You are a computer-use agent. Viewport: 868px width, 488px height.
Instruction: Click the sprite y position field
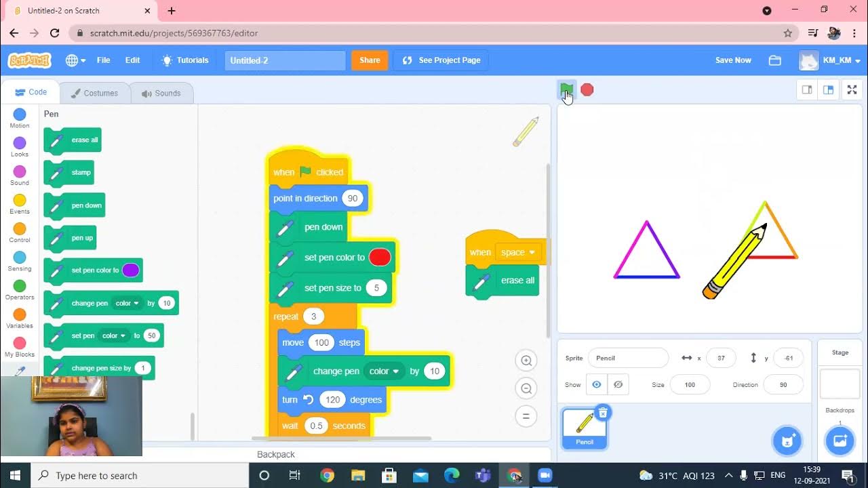pyautogui.click(x=788, y=358)
